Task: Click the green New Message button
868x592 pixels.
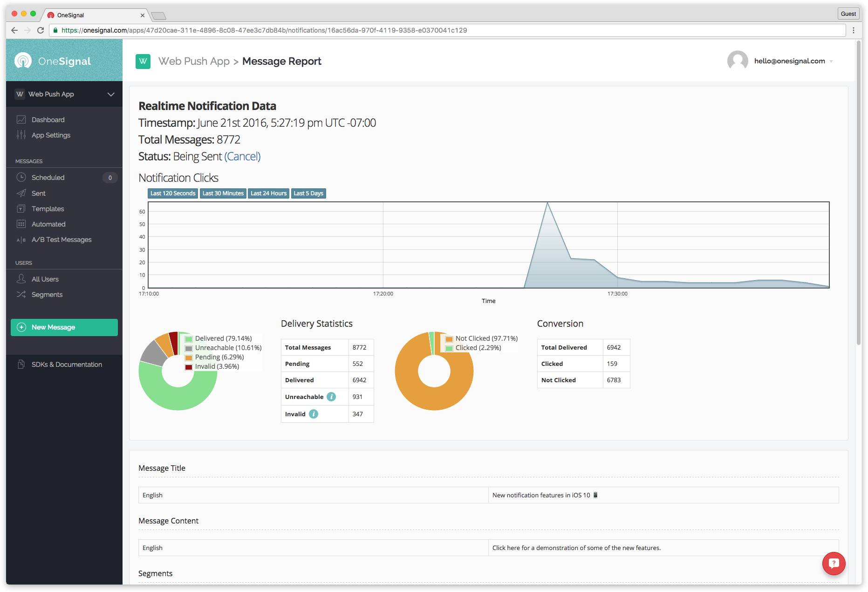Action: point(64,327)
